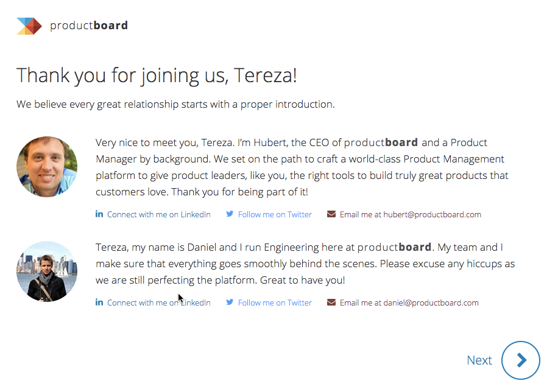Click the LinkedIn icon under Daniel's intro
The width and height of the screenshot is (558, 392).
click(99, 303)
